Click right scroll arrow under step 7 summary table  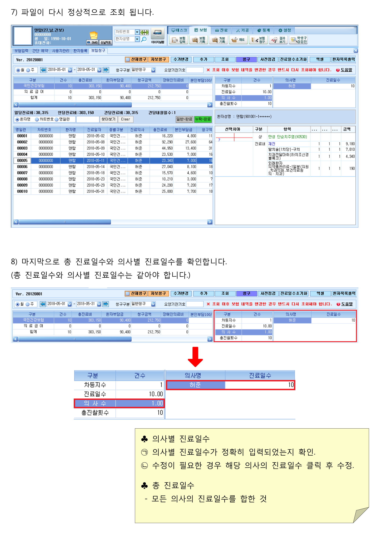click(210, 105)
